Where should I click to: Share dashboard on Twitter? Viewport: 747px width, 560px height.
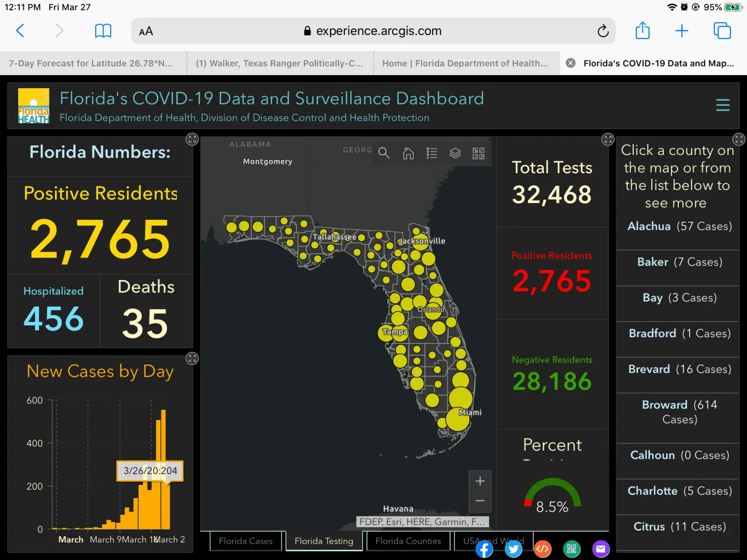(514, 549)
